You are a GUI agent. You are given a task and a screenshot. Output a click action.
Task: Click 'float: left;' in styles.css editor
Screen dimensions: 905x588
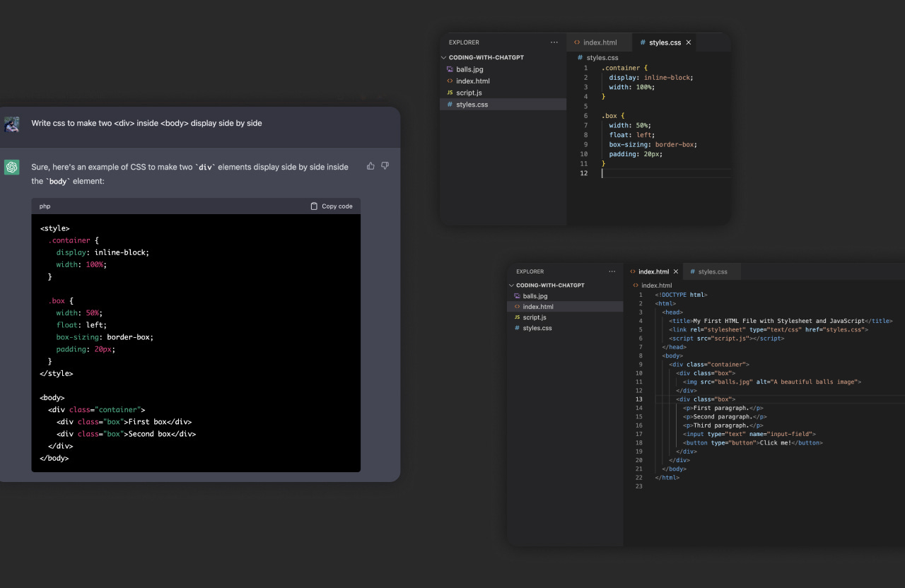[632, 135]
